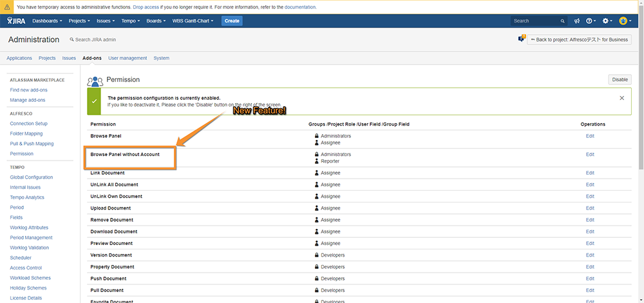The height and width of the screenshot is (303, 644).
Task: Expand the Boards menu
Action: click(x=156, y=21)
